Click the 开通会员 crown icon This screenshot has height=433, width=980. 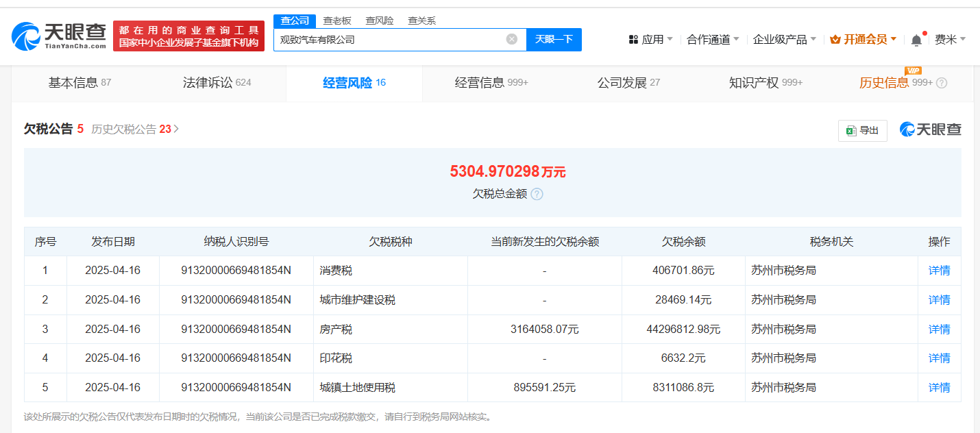pyautogui.click(x=835, y=40)
